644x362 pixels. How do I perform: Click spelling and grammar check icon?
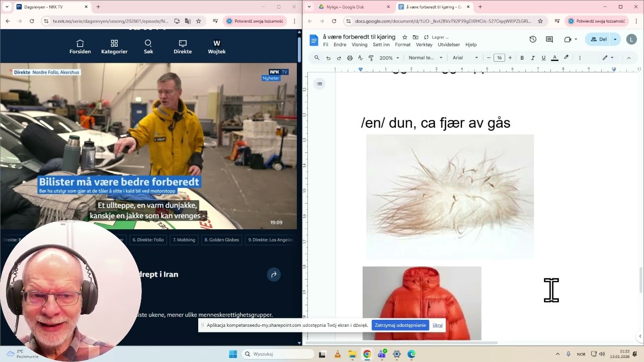(360, 58)
